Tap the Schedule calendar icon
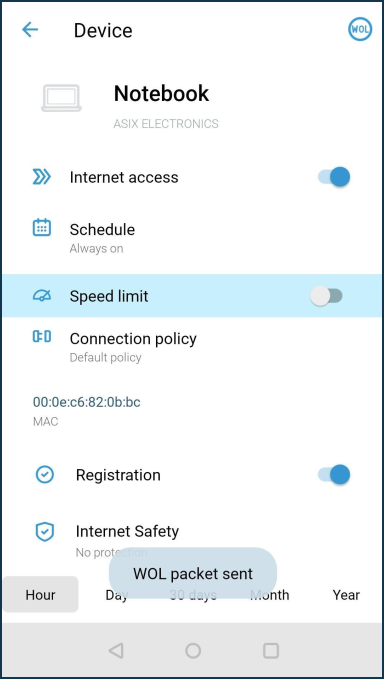Image resolution: width=384 pixels, height=679 pixels. pyautogui.click(x=42, y=228)
